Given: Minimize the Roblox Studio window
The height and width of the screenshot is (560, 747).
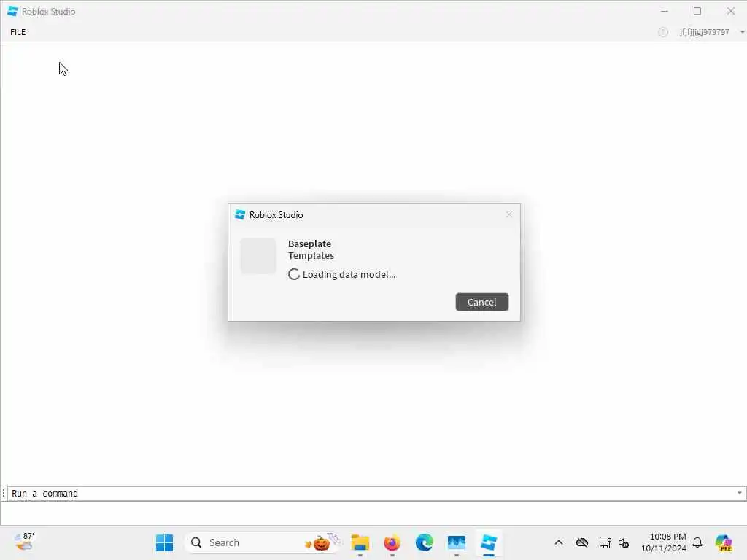Looking at the screenshot, I should (665, 11).
